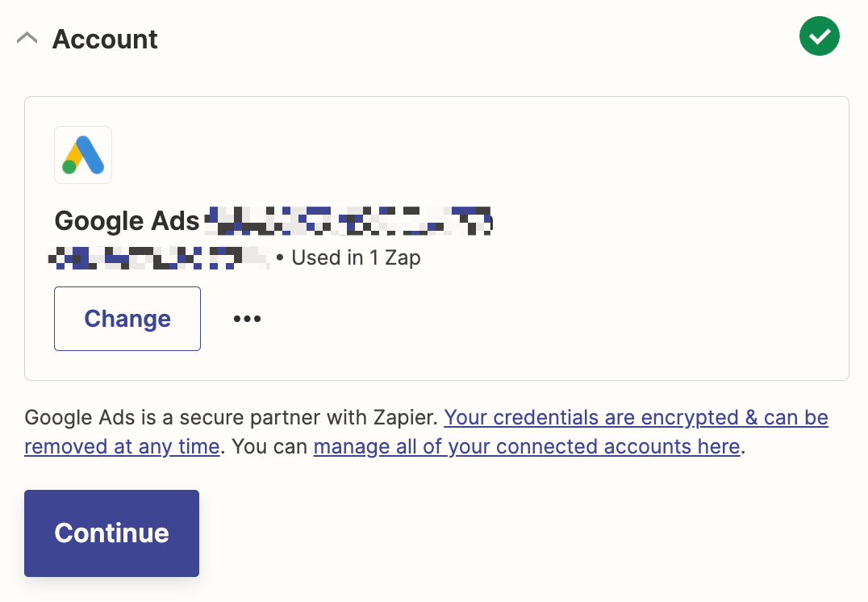The width and height of the screenshot is (868, 602).
Task: Open manage all connected accounts link
Action: [x=527, y=446]
